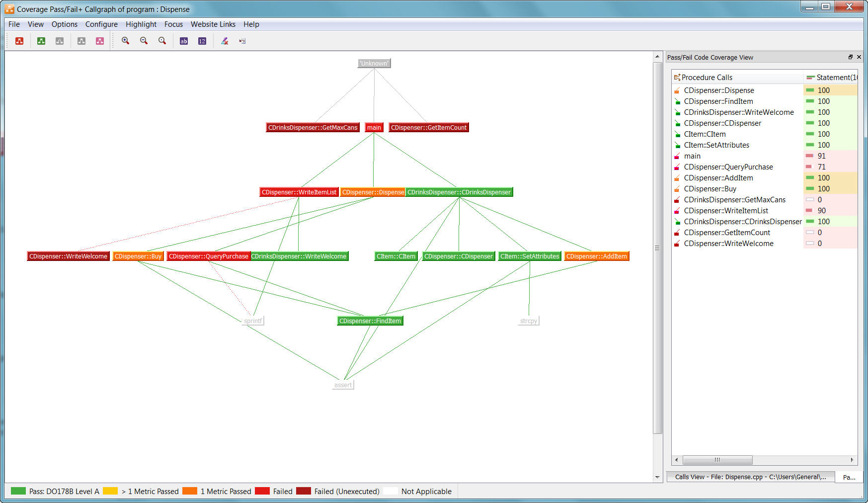This screenshot has height=503, width=868.
Task: Select CDispenser::QueryPurchase in the coverage list
Action: coord(728,167)
